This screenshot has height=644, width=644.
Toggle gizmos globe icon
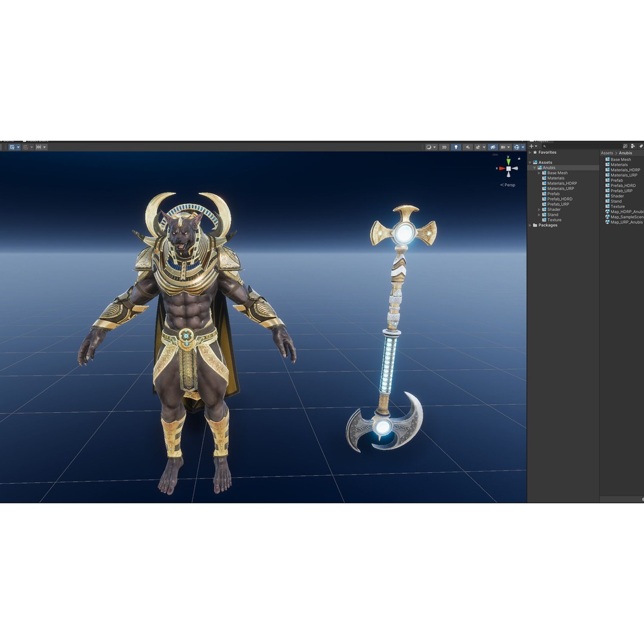click(x=516, y=147)
